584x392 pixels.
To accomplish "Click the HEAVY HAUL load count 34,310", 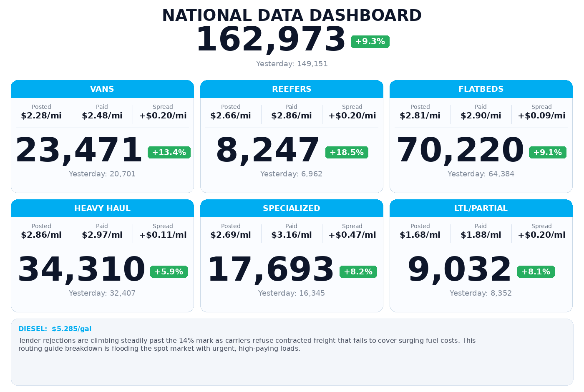I will 80,269.
